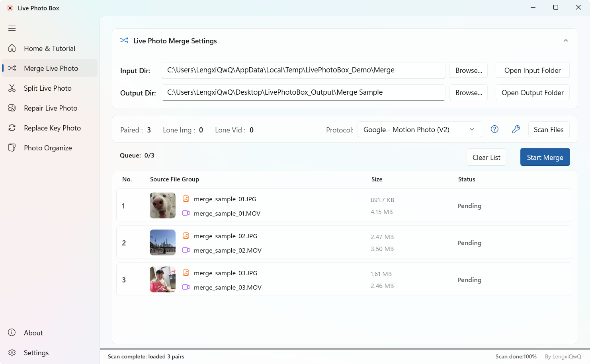The width and height of the screenshot is (590, 364).
Task: Switch to Repair Live Photo
Action: 50,108
